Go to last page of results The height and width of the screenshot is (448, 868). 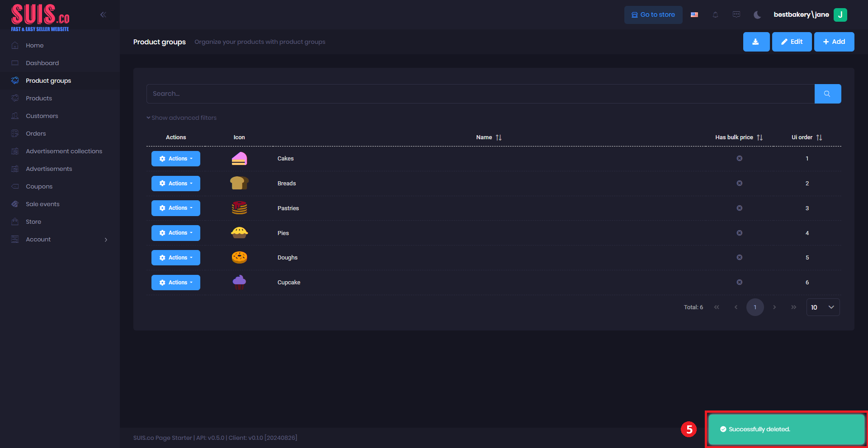pyautogui.click(x=793, y=307)
